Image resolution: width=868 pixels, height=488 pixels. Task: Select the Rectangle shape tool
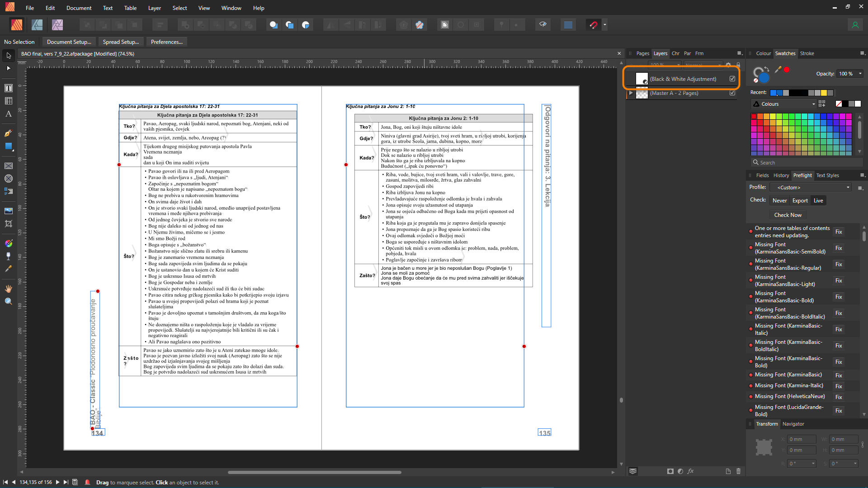[8, 146]
